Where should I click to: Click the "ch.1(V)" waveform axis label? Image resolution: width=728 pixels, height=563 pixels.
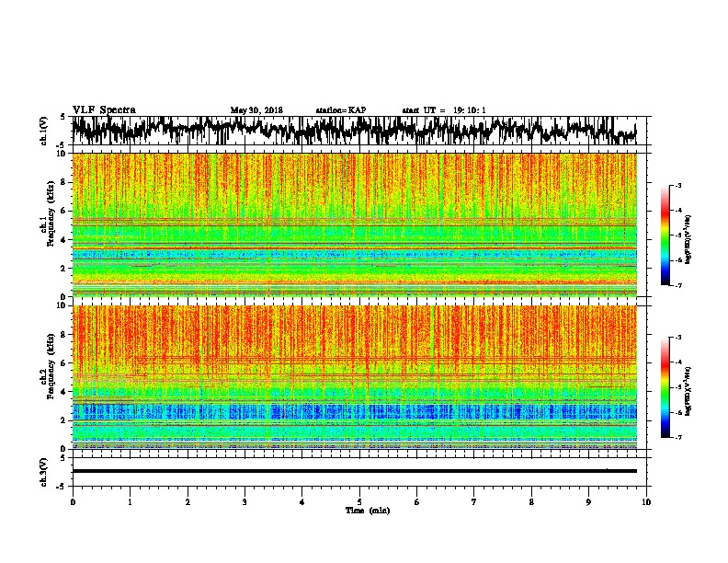click(x=44, y=131)
